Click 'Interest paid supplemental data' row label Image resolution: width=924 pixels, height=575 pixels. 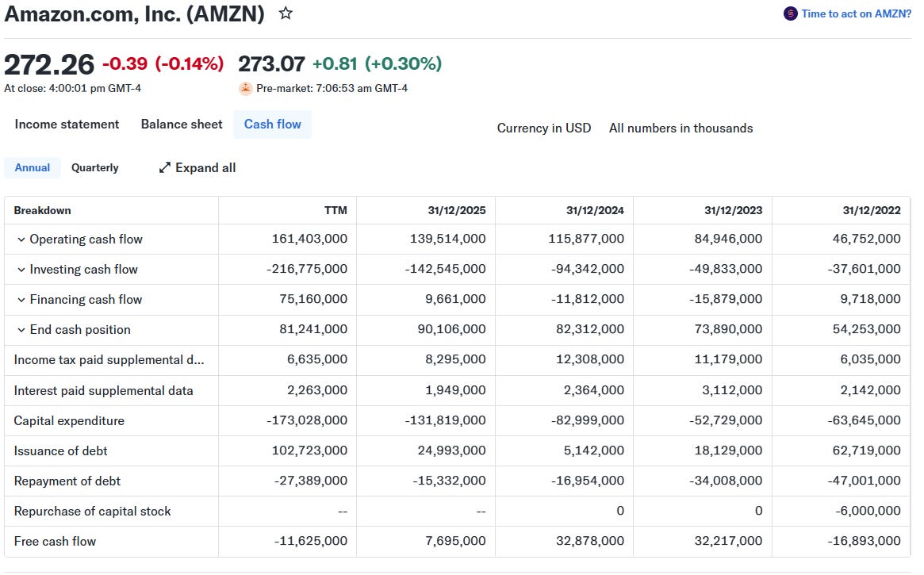(x=103, y=390)
